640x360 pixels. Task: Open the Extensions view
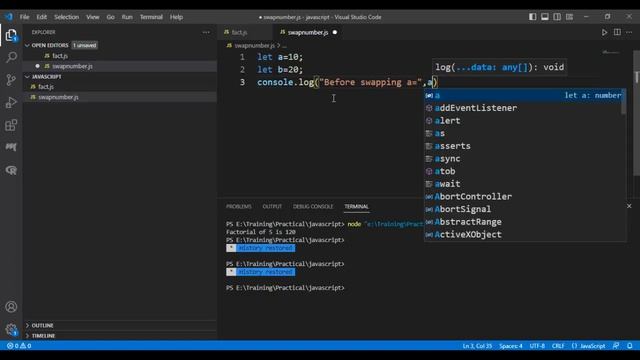coord(11,124)
